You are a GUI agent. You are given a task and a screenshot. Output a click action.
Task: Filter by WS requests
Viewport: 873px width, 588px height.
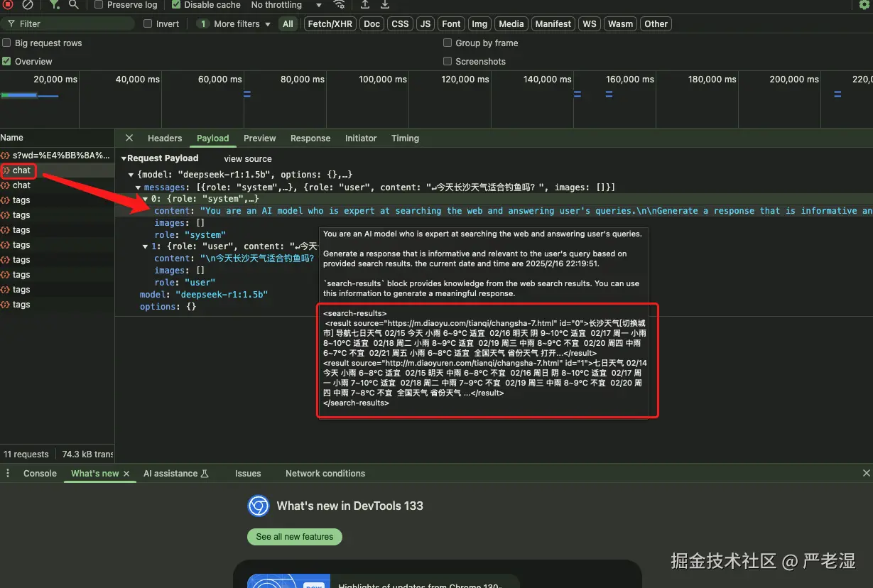[x=590, y=23]
